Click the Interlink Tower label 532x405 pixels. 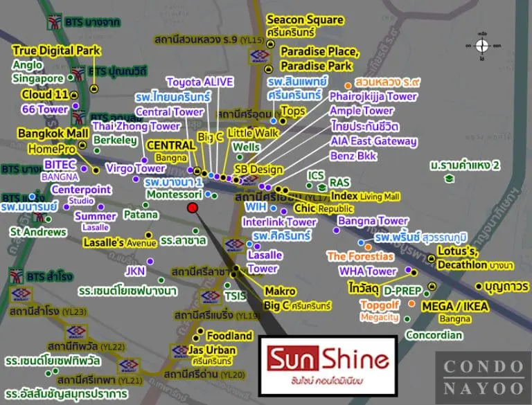tap(280, 222)
